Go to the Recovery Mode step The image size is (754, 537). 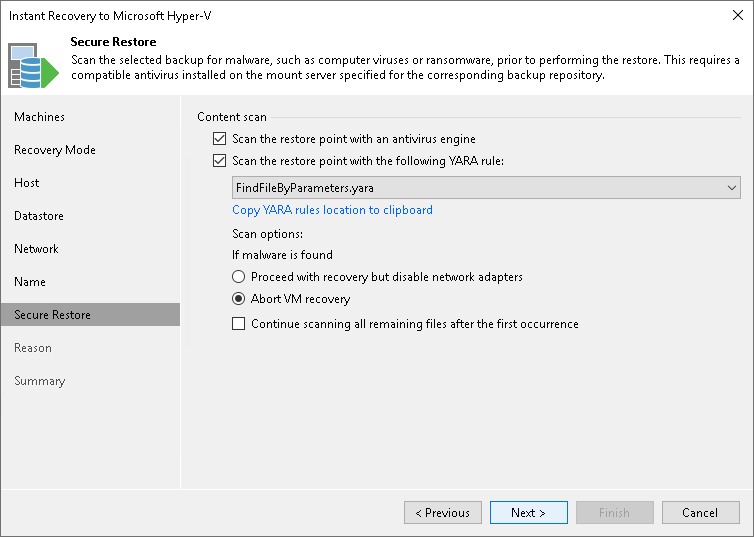tap(55, 150)
